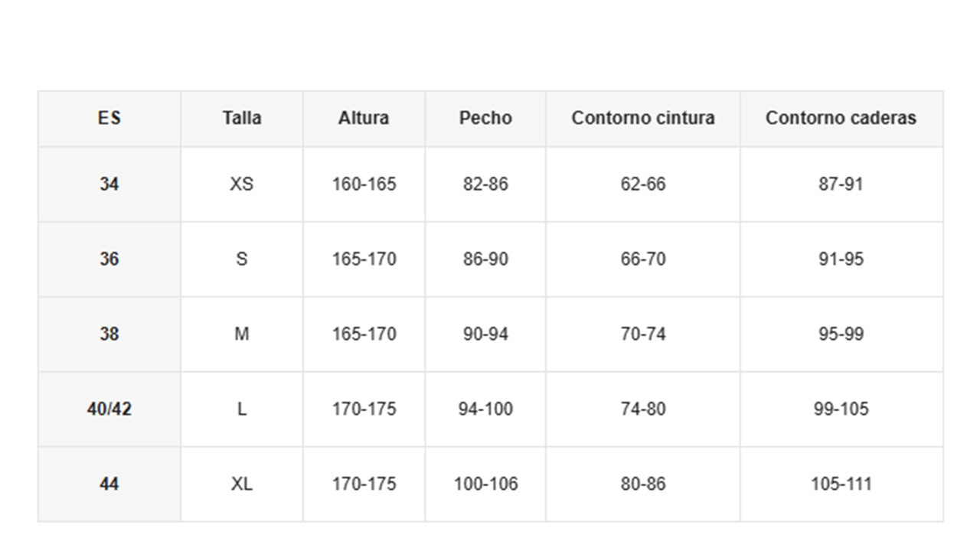Screen dimensions: 980x551
Task: Click the "Altura" header cell
Action: pyautogui.click(x=364, y=119)
